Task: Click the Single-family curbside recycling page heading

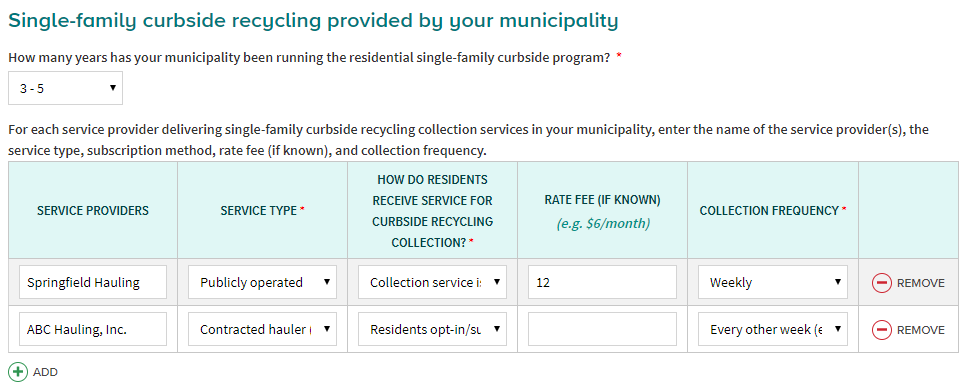Action: click(x=313, y=21)
